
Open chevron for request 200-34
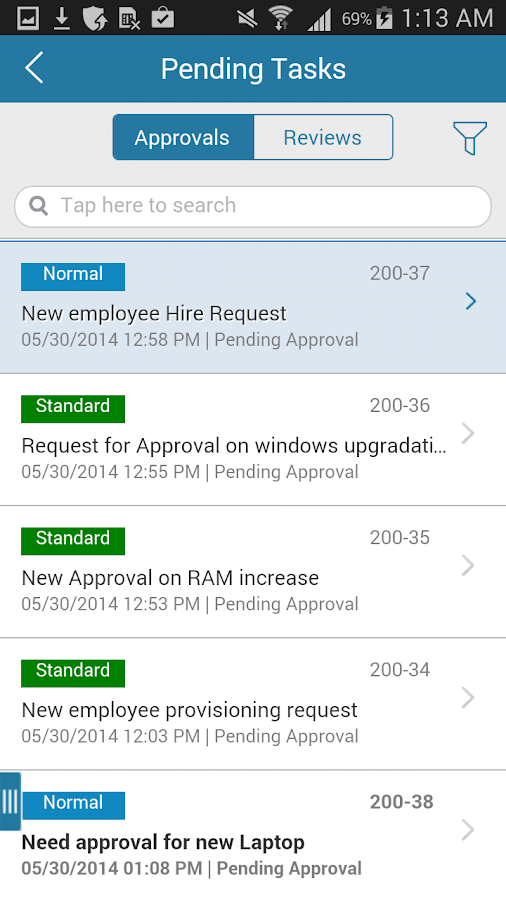[468, 698]
